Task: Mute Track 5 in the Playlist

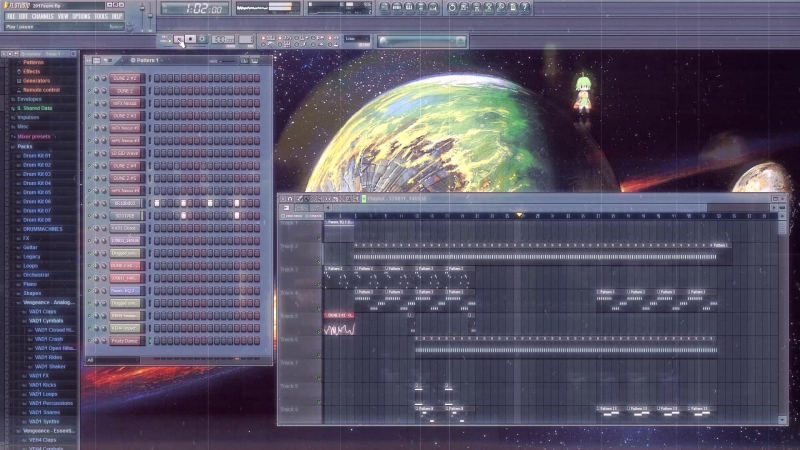Action: click(x=319, y=332)
